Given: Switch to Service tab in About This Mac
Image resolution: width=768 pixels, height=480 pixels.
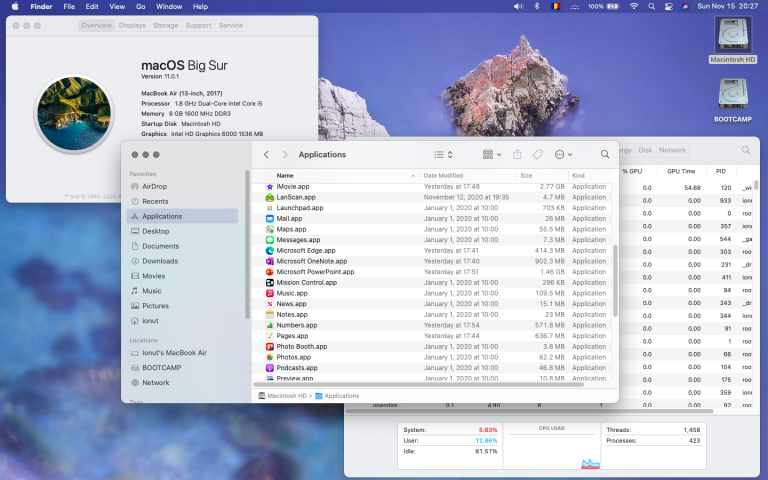Looking at the screenshot, I should click(231, 25).
